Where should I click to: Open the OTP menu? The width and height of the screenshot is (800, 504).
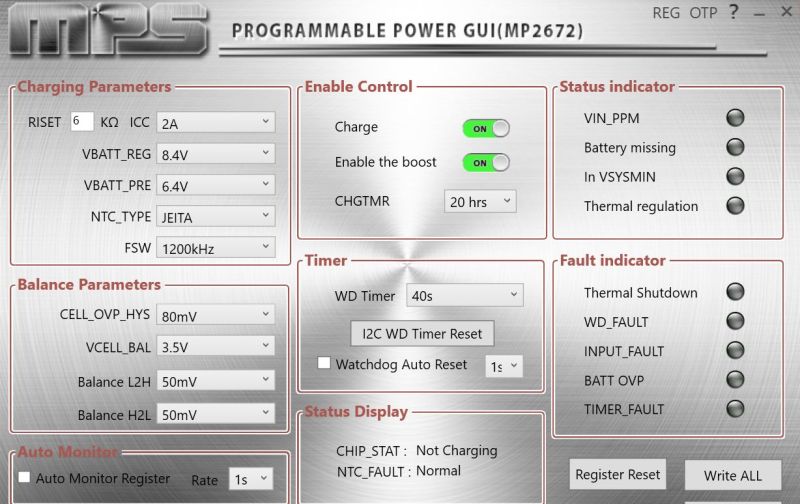704,13
